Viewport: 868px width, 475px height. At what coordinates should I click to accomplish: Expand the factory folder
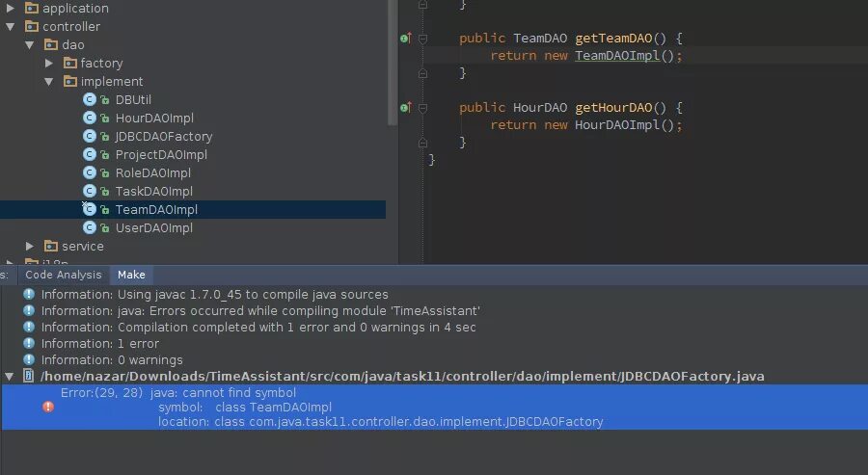point(49,63)
